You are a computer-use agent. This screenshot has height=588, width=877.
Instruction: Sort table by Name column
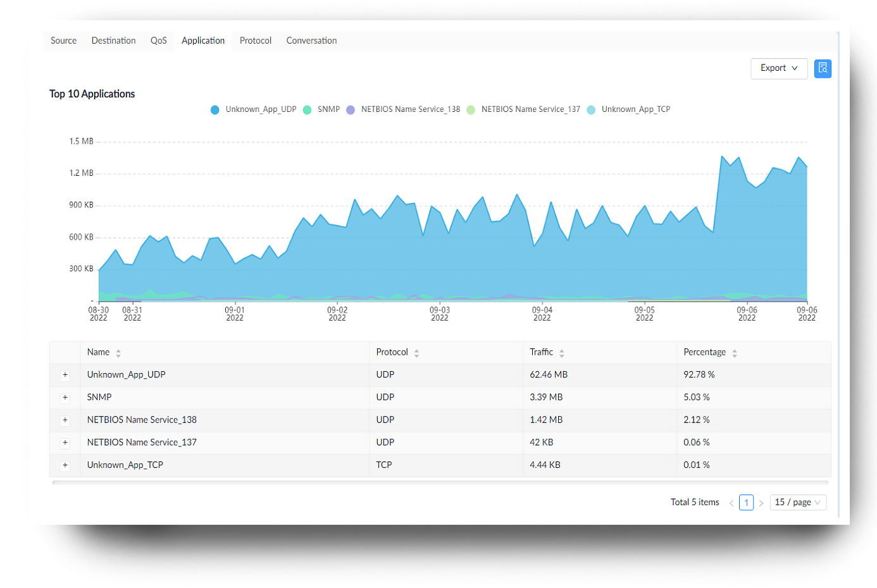click(x=118, y=353)
